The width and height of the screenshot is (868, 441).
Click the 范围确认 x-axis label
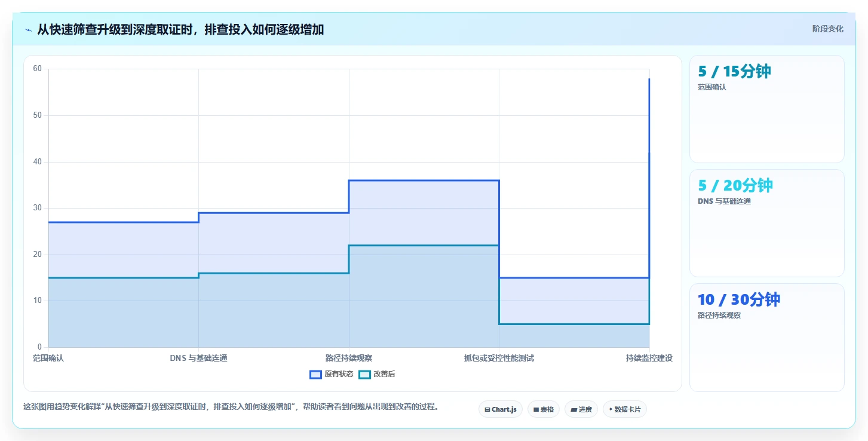[x=48, y=358]
